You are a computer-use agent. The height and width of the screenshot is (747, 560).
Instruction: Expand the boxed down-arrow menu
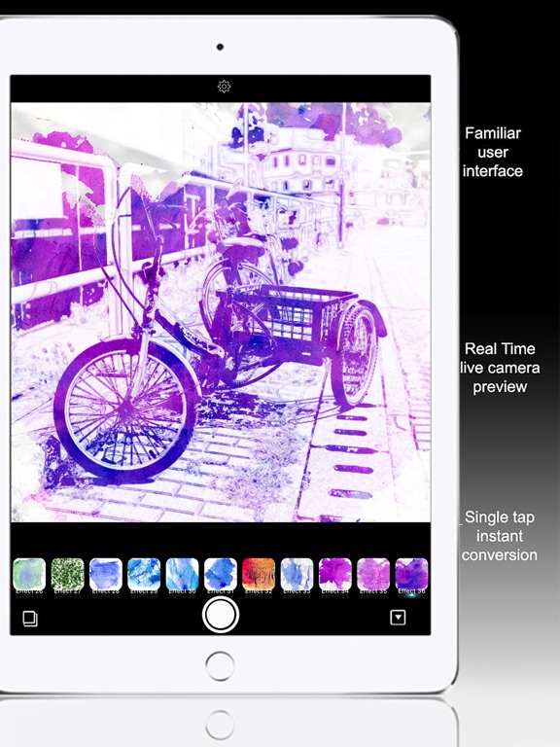pos(398,618)
